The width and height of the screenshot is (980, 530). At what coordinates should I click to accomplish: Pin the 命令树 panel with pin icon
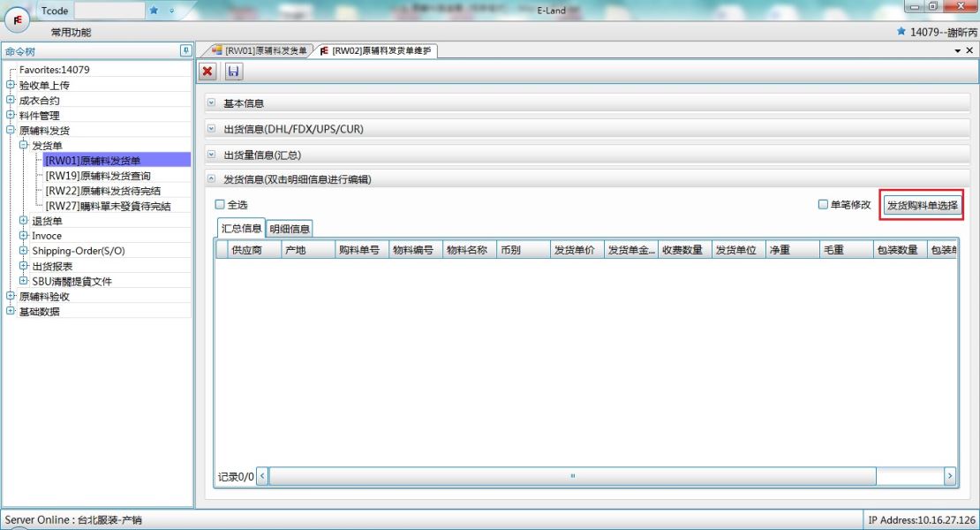pos(185,50)
